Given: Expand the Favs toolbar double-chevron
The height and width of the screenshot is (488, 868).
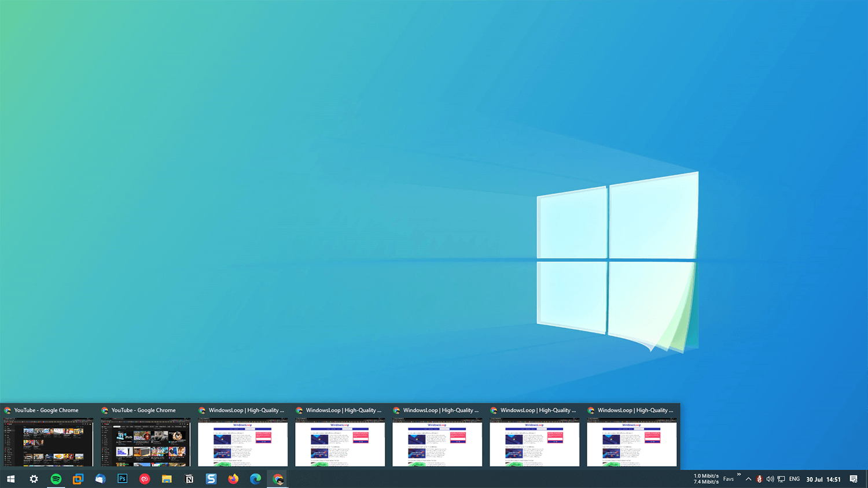Looking at the screenshot, I should [x=739, y=475].
